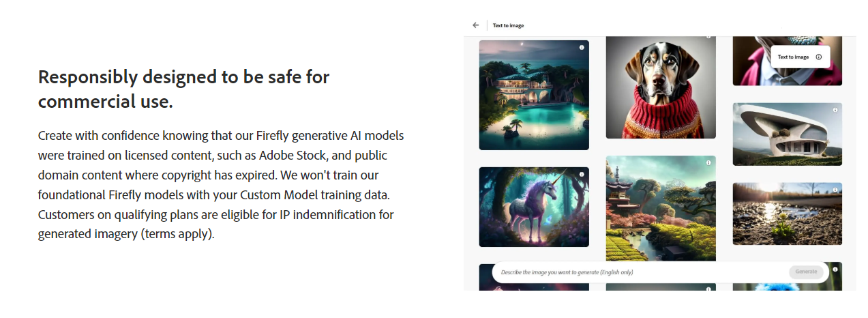Viewport: 868px width, 318px height.
Task: Open the sunlit sprout in soil thumbnail
Action: 787,214
